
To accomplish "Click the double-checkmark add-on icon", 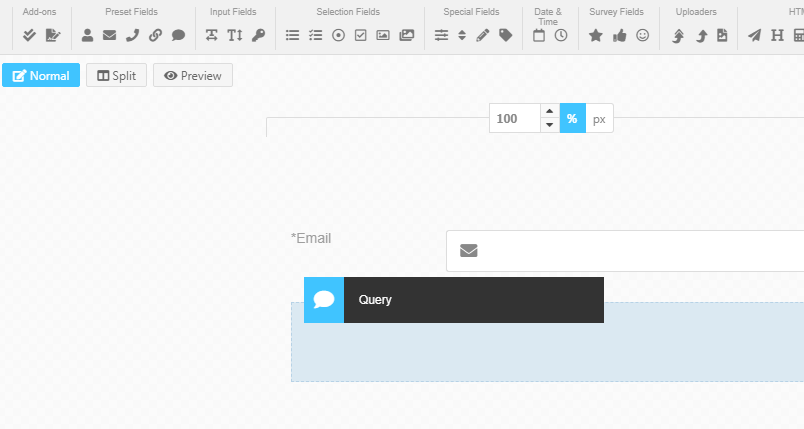I will point(29,35).
